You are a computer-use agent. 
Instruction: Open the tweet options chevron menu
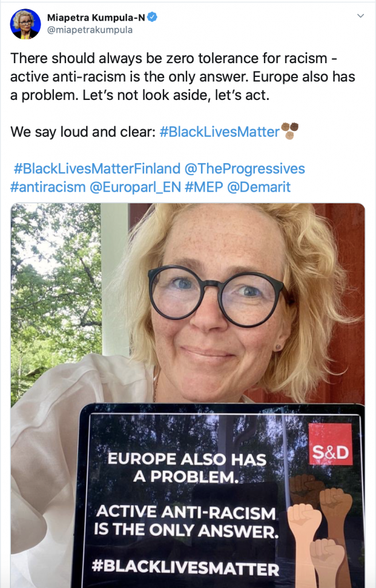(361, 16)
